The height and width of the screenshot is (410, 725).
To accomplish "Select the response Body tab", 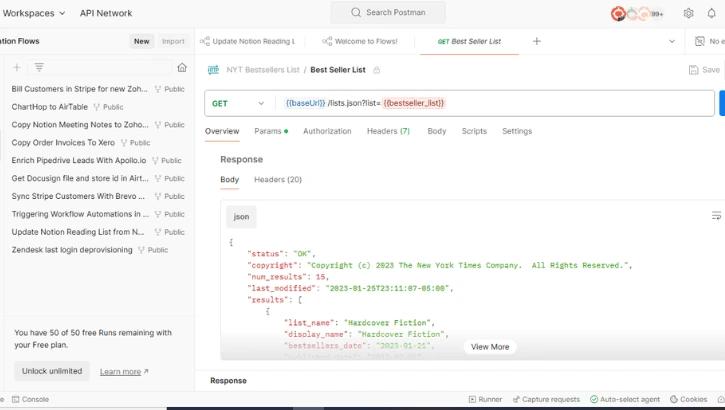I will [229, 179].
